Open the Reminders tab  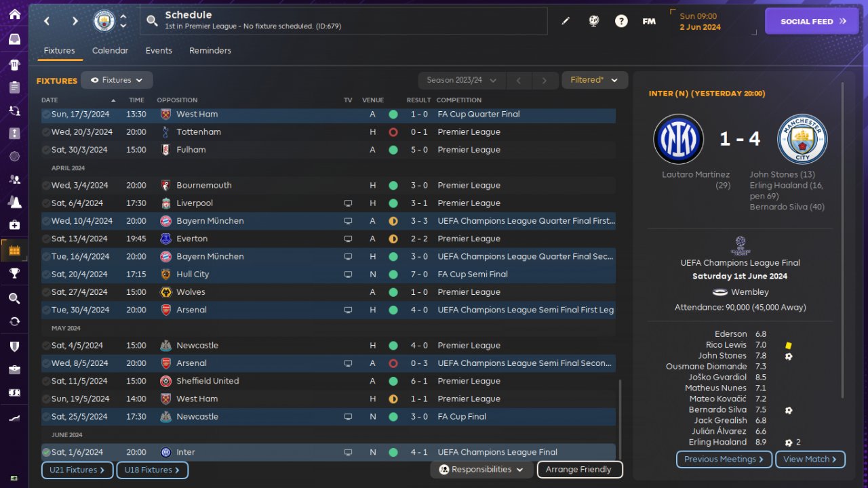tap(210, 51)
